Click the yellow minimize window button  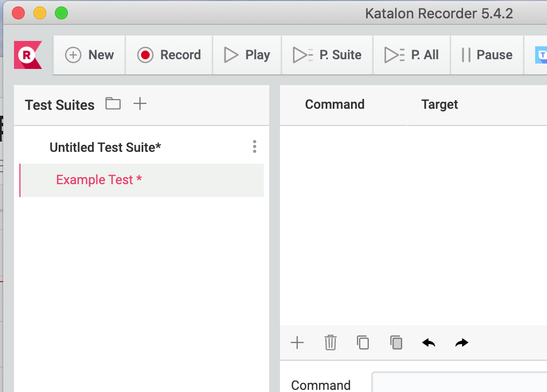click(40, 13)
